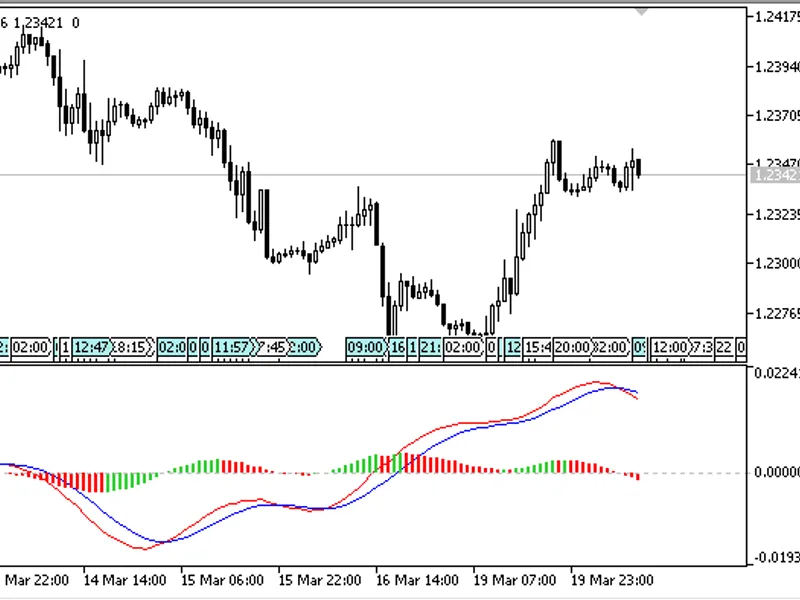Screen dimensions: 800x600
Task: Click the 0.00000 indicator zero level label
Action: 777,473
